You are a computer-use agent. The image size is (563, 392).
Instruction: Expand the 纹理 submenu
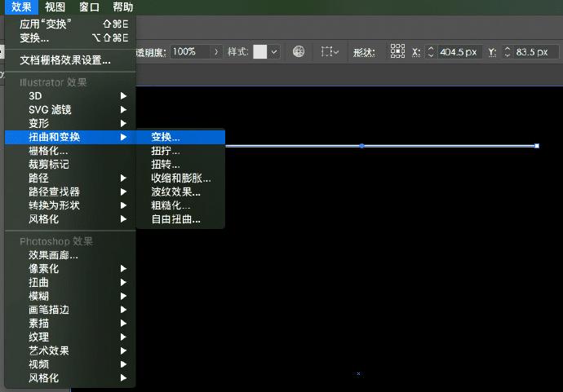coord(70,337)
